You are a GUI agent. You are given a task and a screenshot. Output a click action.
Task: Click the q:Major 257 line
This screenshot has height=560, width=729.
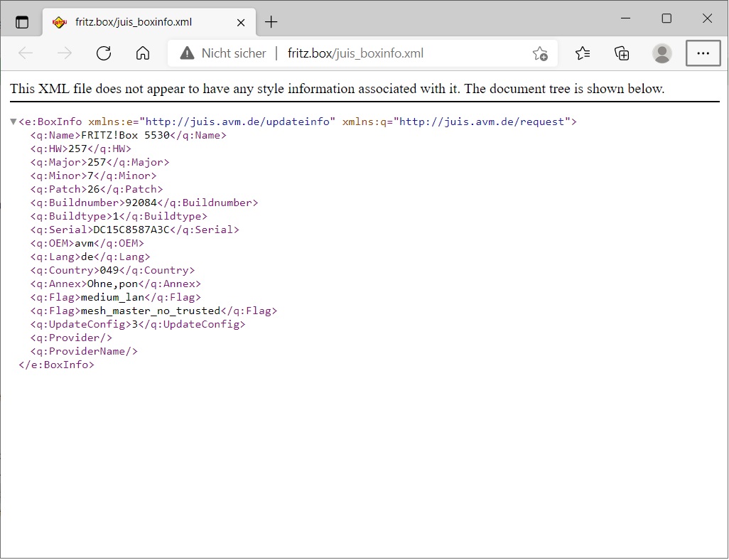coord(100,162)
